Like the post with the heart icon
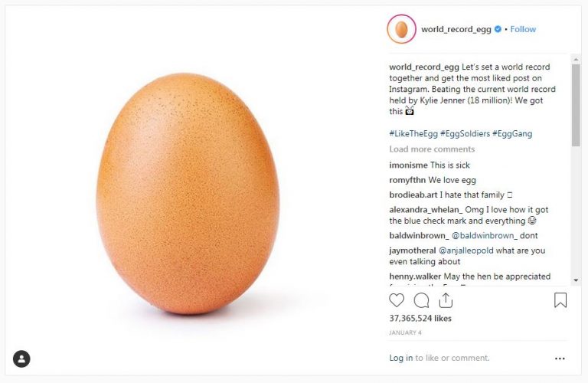This screenshot has height=383, width=588. coord(397,300)
